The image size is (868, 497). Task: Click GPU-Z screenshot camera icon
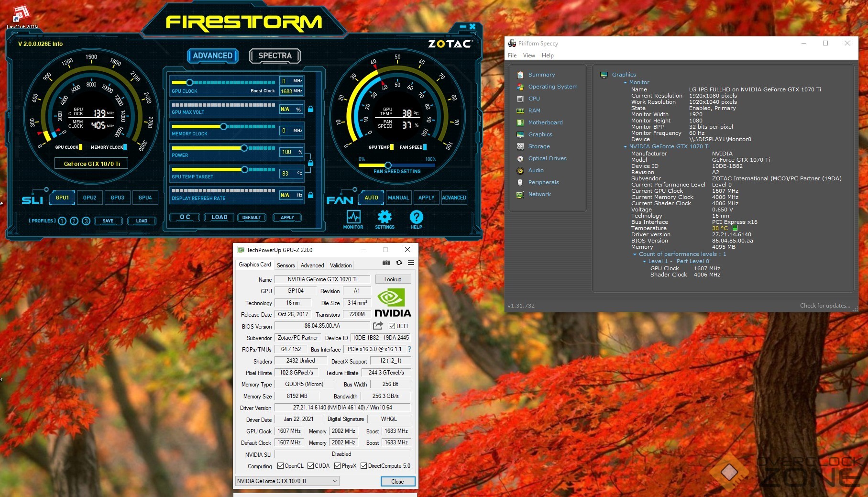[x=386, y=263]
